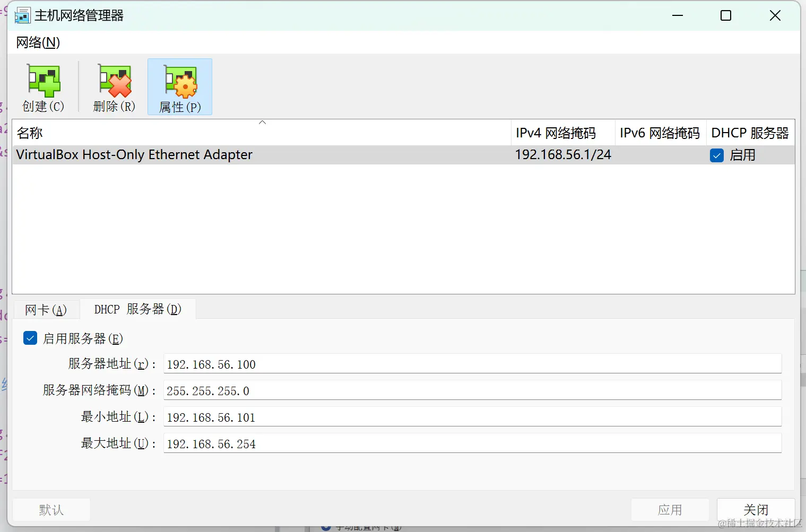
Task: Click the IPv6 网络掩码 column header
Action: click(661, 133)
